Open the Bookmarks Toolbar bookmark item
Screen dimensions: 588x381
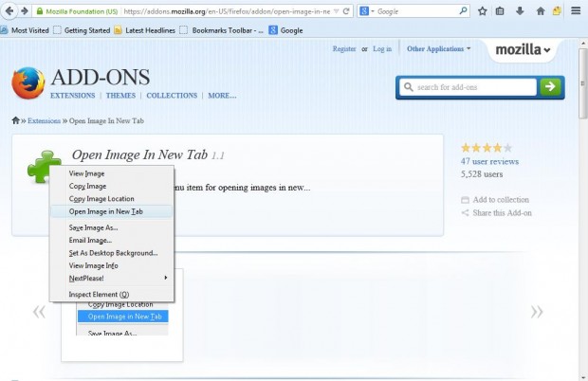(x=222, y=30)
